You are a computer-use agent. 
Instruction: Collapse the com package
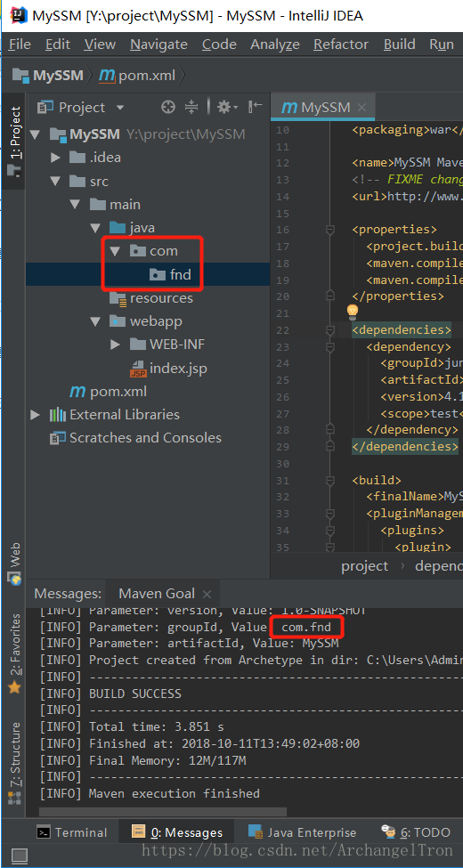(x=115, y=251)
